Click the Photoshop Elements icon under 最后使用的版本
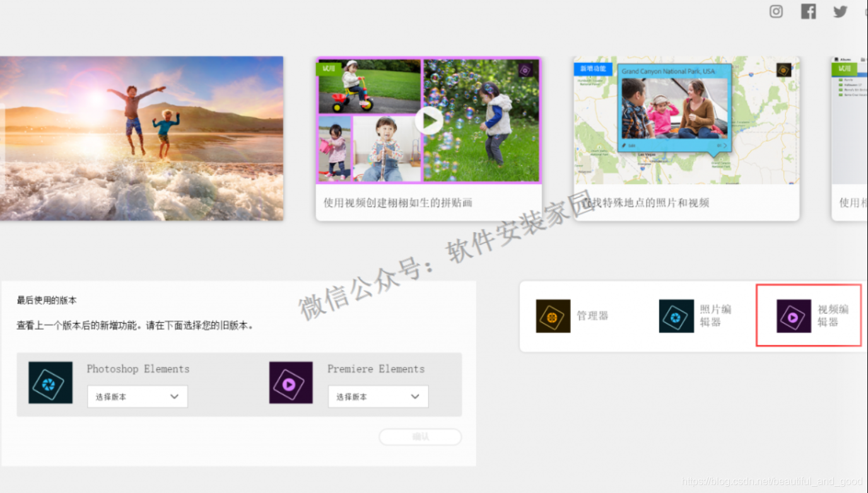This screenshot has width=868, height=493. point(50,383)
